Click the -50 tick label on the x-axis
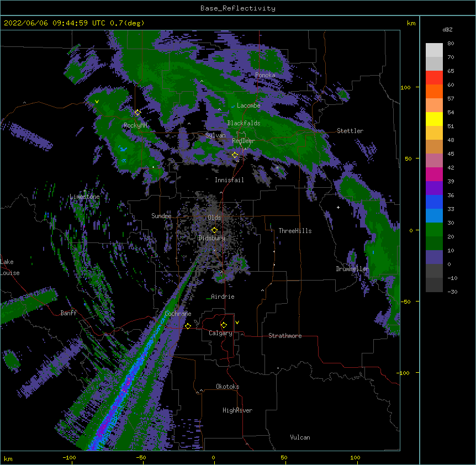The height and width of the screenshot is (465, 476). (x=141, y=458)
